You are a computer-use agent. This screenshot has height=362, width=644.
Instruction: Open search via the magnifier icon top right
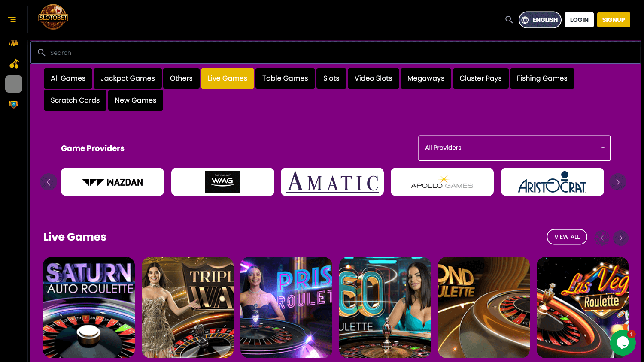(509, 19)
